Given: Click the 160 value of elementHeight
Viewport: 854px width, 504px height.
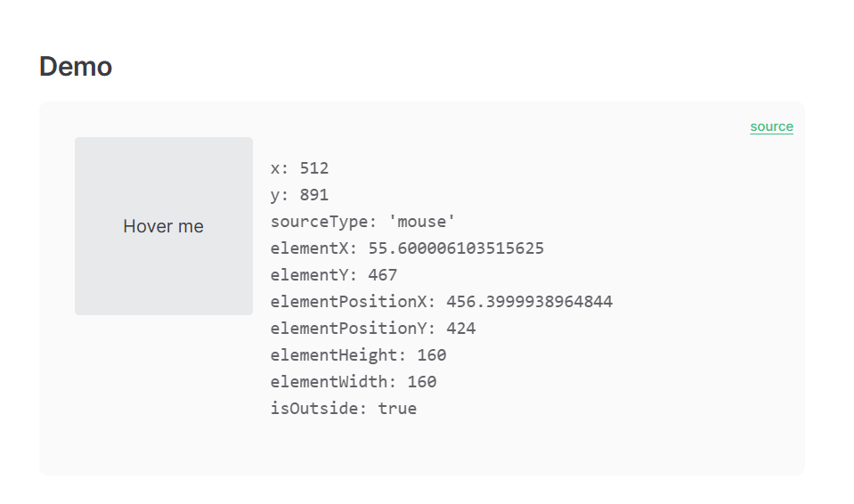Looking at the screenshot, I should tap(432, 355).
